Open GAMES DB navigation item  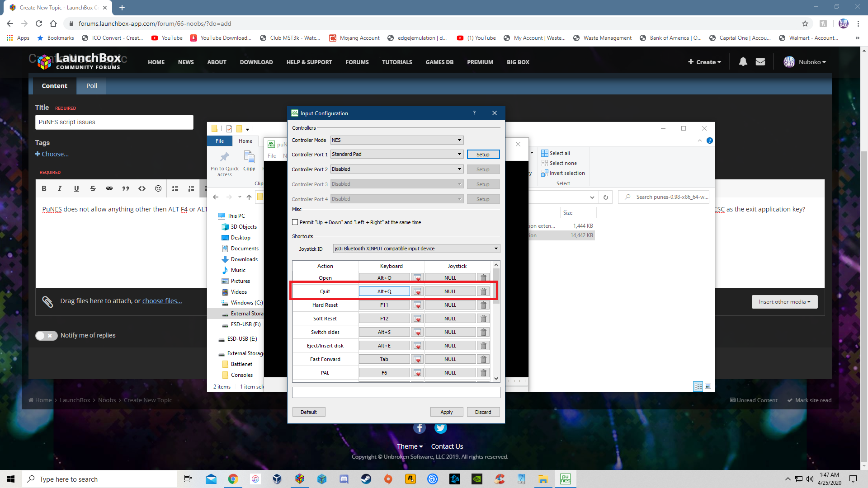coord(439,62)
